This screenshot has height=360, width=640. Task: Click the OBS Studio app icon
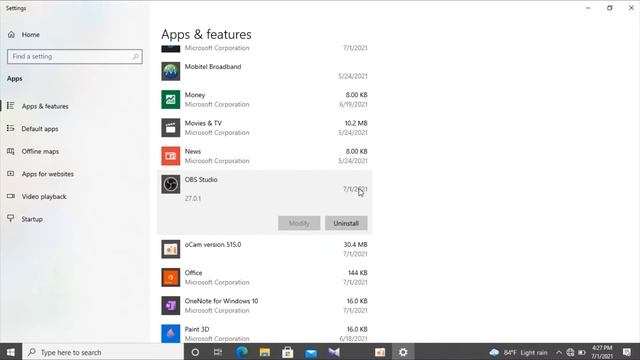(171, 184)
